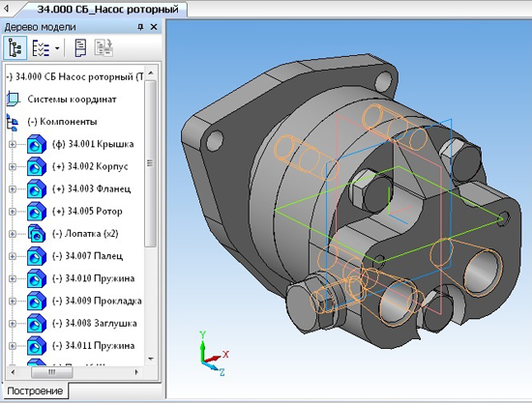This screenshot has height=404, width=532.
Task: Expand the 34.009 Прокладка node
Action: point(13,301)
